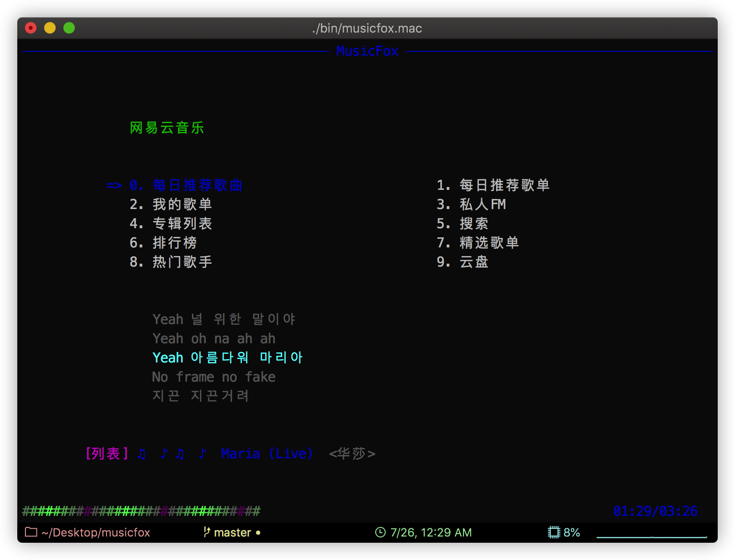Maximize the window with green button
This screenshot has width=735, height=560.
(x=69, y=28)
